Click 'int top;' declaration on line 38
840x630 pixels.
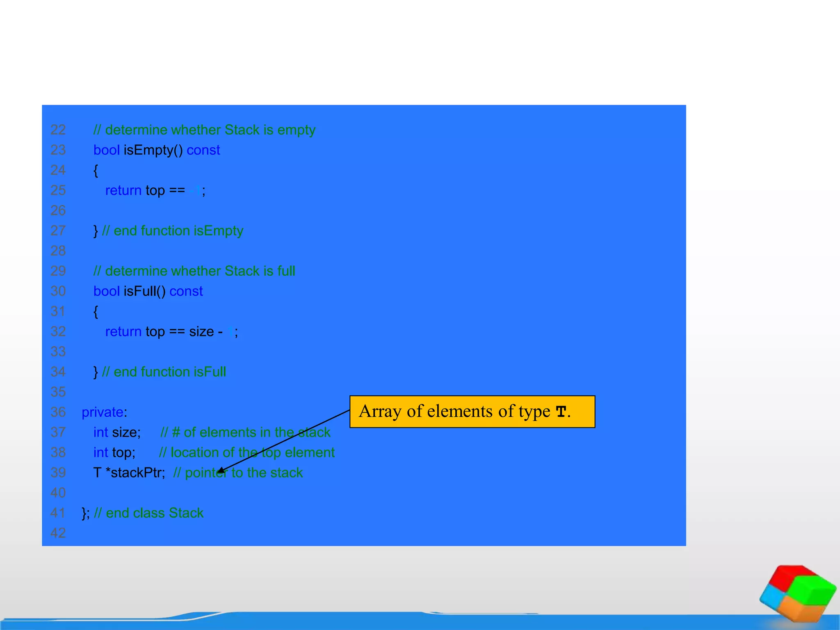coord(114,452)
